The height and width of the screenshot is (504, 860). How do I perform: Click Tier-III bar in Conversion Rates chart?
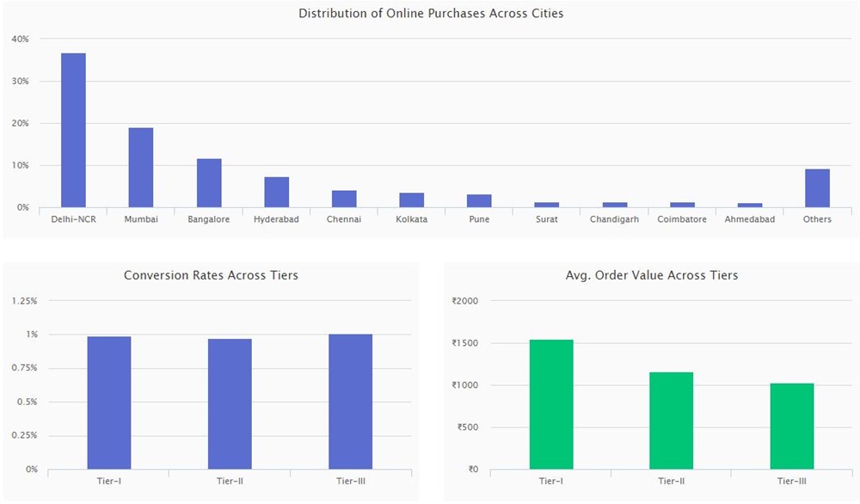(350, 402)
